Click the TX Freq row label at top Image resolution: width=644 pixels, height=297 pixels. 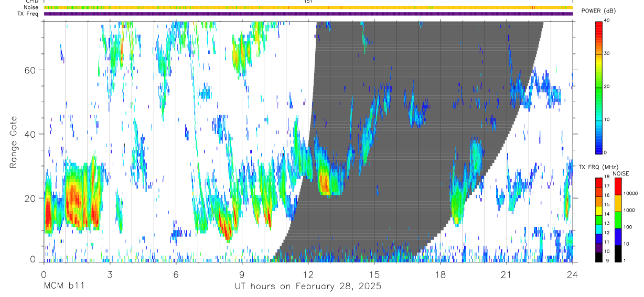28,14
